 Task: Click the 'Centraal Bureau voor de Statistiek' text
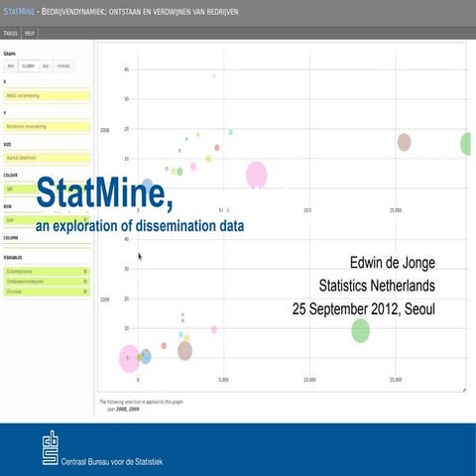112,462
